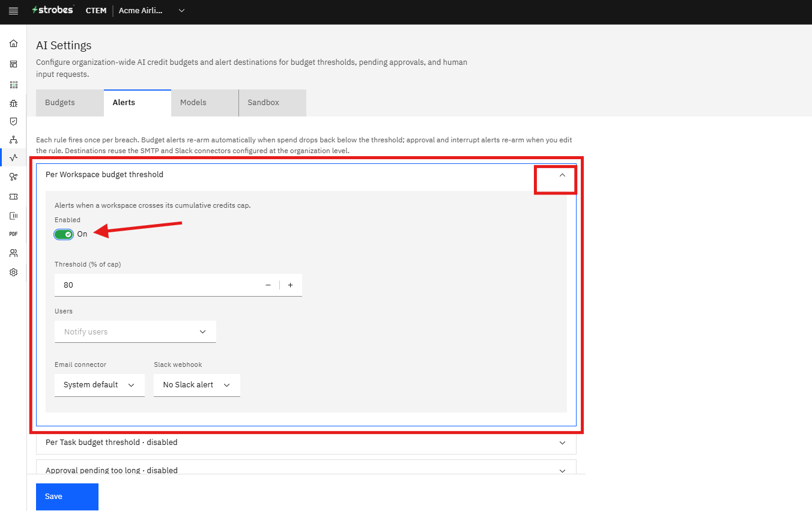Toggle off the Enabled switch
Image resolution: width=812 pixels, height=511 pixels.
[64, 234]
